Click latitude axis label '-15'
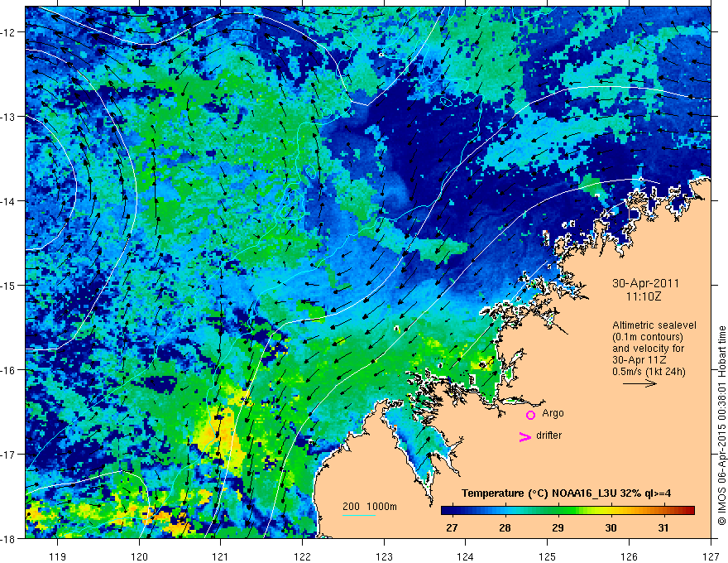Image resolution: width=728 pixels, height=563 pixels. (x=9, y=285)
